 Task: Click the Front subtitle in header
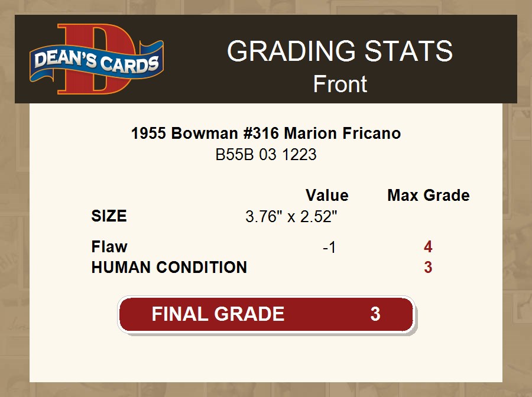[x=340, y=84]
